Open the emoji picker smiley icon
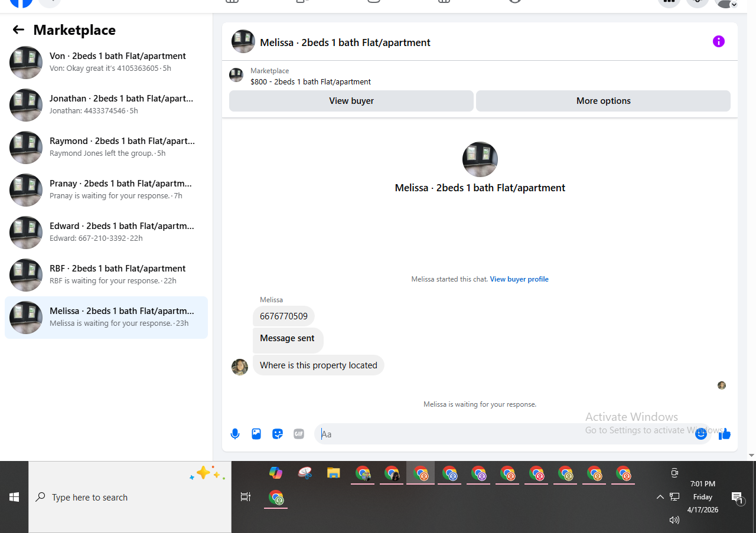Image resolution: width=756 pixels, height=533 pixels. [701, 434]
